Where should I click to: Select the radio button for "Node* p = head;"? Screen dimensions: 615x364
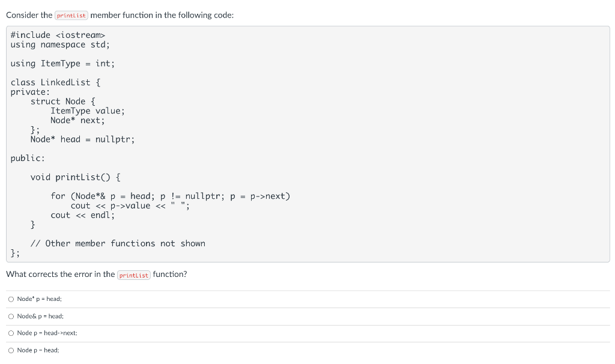tap(11, 299)
